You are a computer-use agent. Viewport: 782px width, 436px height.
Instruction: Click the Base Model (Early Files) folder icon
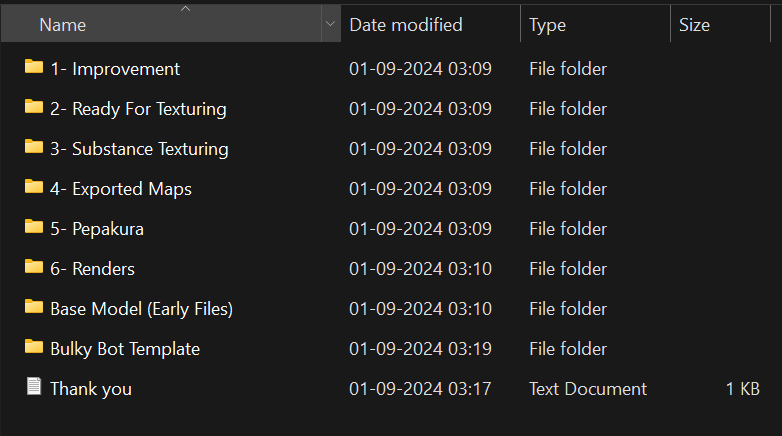[34, 308]
